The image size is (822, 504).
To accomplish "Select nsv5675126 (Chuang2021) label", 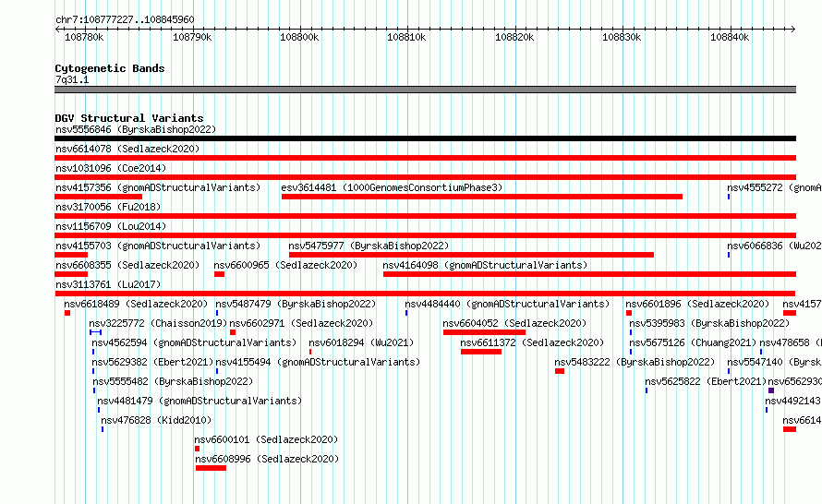I will point(693,342).
